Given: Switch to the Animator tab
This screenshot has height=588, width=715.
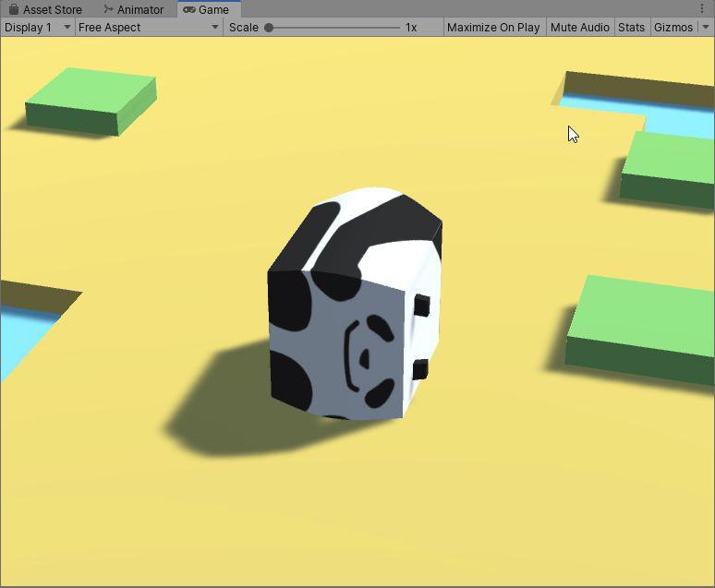Looking at the screenshot, I should [133, 9].
